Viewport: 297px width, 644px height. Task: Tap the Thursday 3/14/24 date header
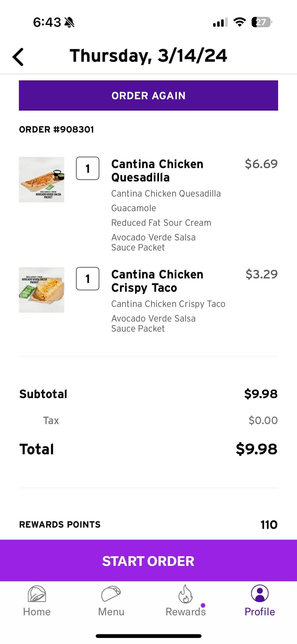[148, 56]
